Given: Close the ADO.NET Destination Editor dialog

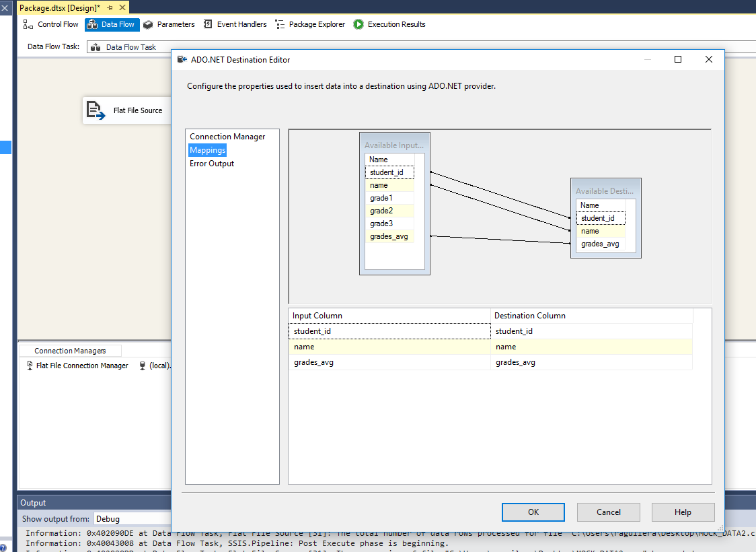Looking at the screenshot, I should point(709,59).
